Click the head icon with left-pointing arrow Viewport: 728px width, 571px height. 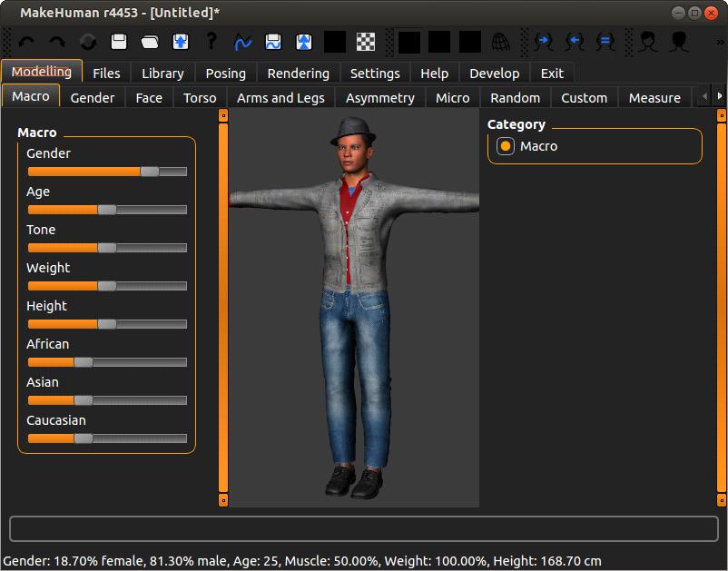pos(575,42)
